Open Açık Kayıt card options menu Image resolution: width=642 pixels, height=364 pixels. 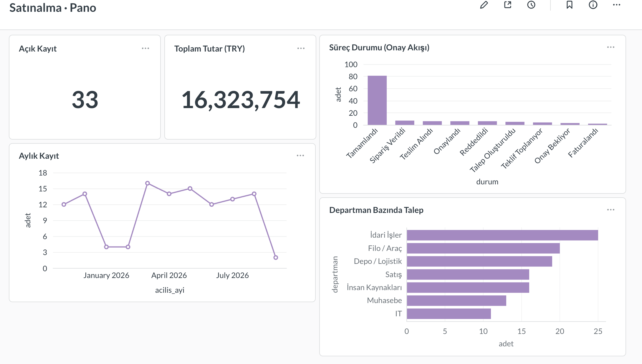click(x=145, y=48)
